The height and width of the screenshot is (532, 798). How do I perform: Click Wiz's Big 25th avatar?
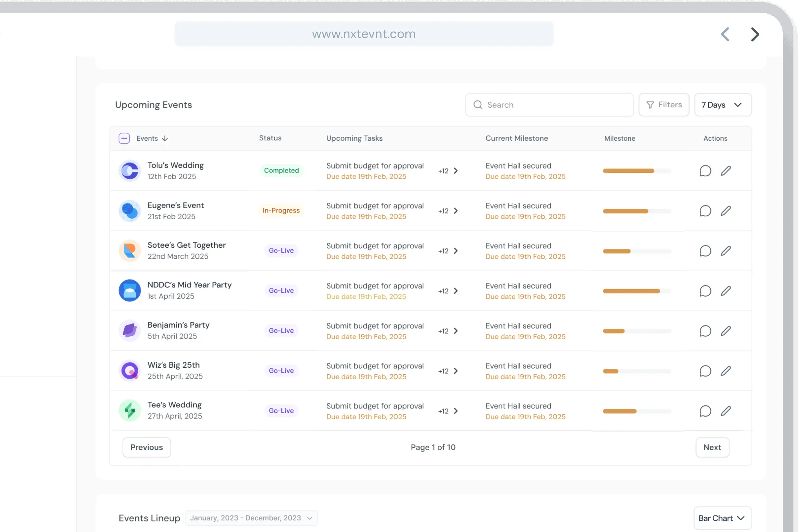130,371
